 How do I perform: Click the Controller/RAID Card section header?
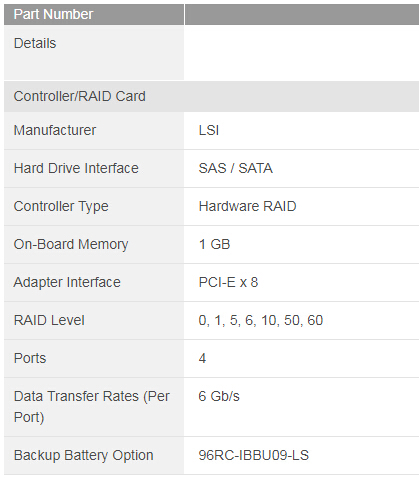211,96
